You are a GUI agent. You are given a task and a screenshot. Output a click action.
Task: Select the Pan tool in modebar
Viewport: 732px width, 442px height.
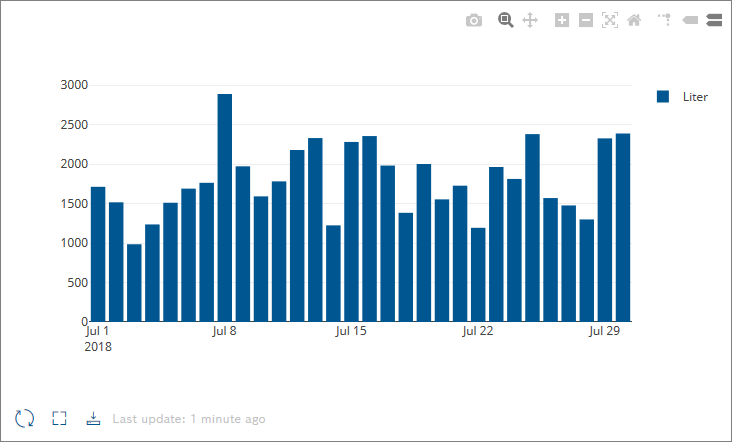pyautogui.click(x=530, y=20)
